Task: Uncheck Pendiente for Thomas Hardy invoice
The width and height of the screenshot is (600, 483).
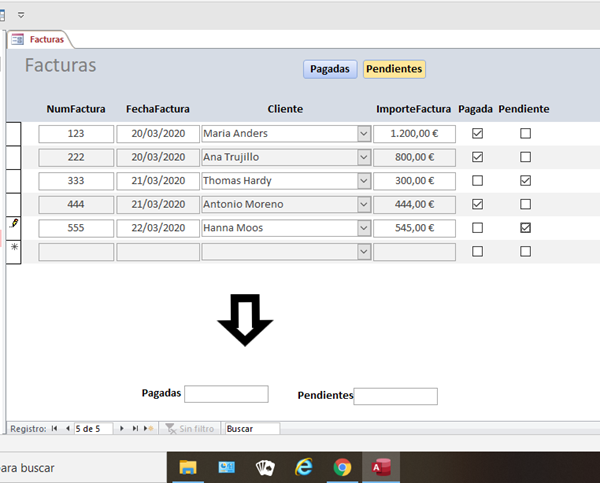Action: [525, 181]
